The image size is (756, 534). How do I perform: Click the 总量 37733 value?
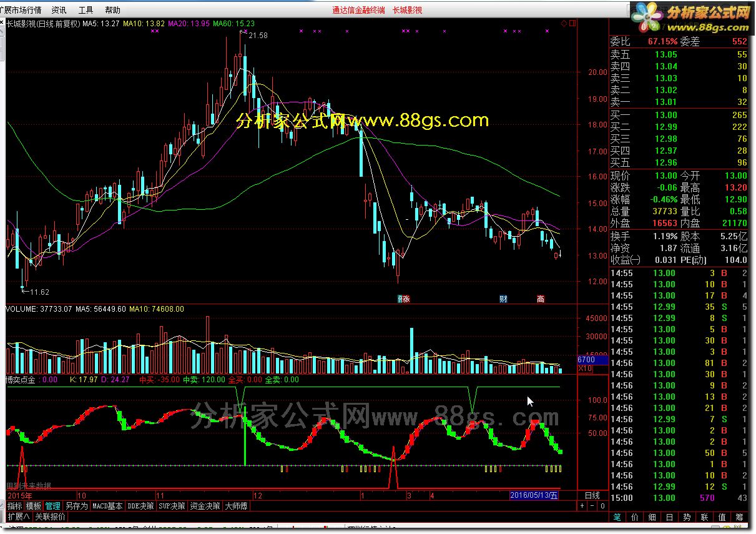pos(664,212)
